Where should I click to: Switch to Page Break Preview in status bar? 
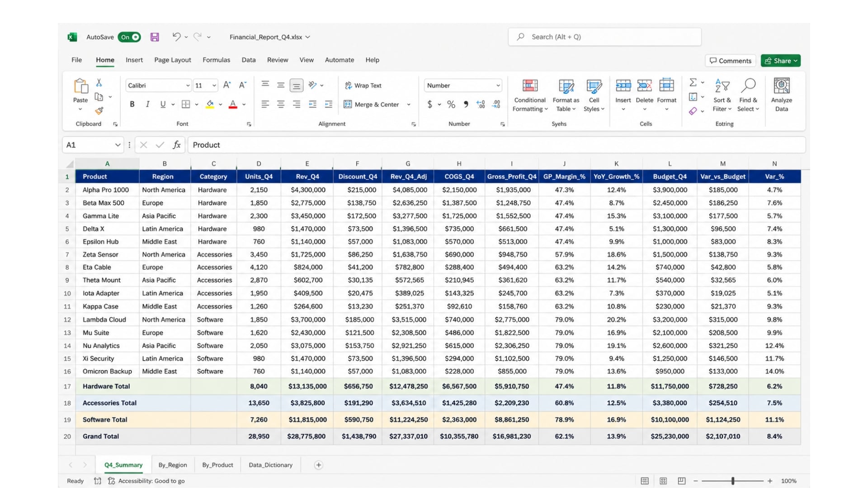[682, 481]
